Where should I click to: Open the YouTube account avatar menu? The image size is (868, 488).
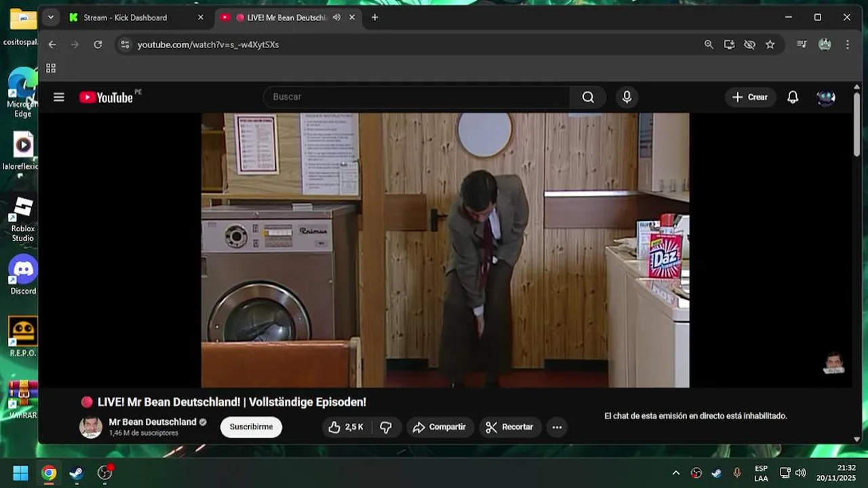(826, 97)
